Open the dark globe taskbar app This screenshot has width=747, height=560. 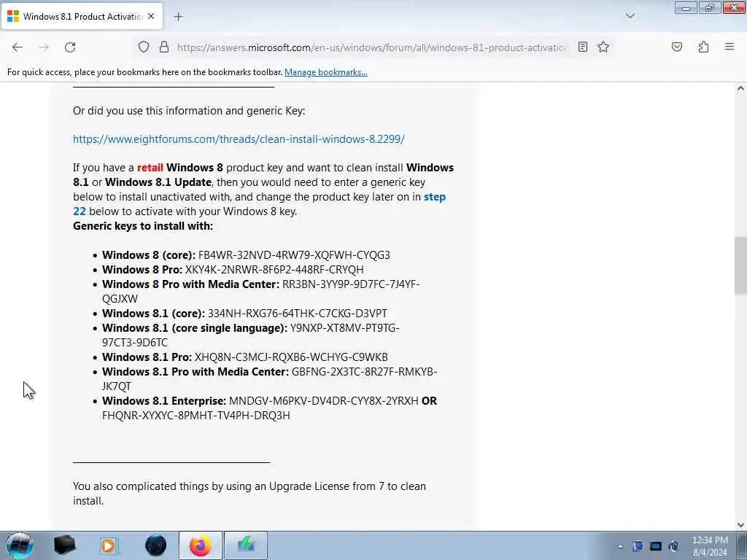[x=156, y=545]
